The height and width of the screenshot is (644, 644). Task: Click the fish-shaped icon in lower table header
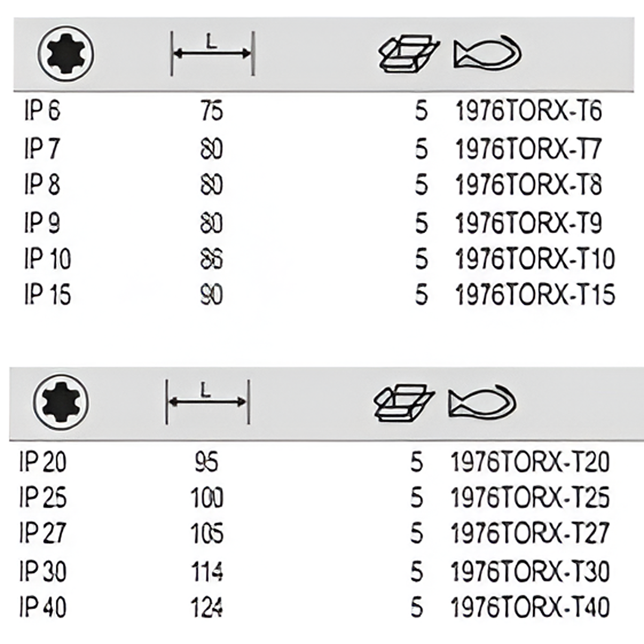pyautogui.click(x=482, y=402)
